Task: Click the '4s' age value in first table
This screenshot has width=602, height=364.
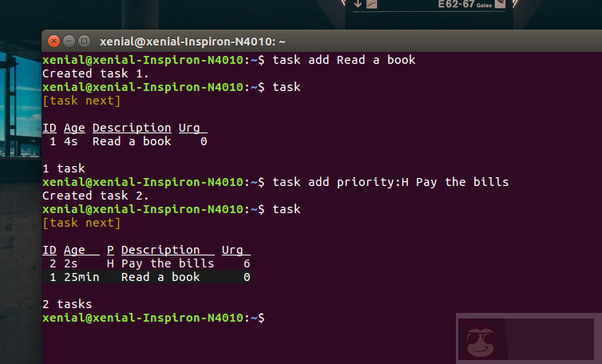Action: coord(71,141)
